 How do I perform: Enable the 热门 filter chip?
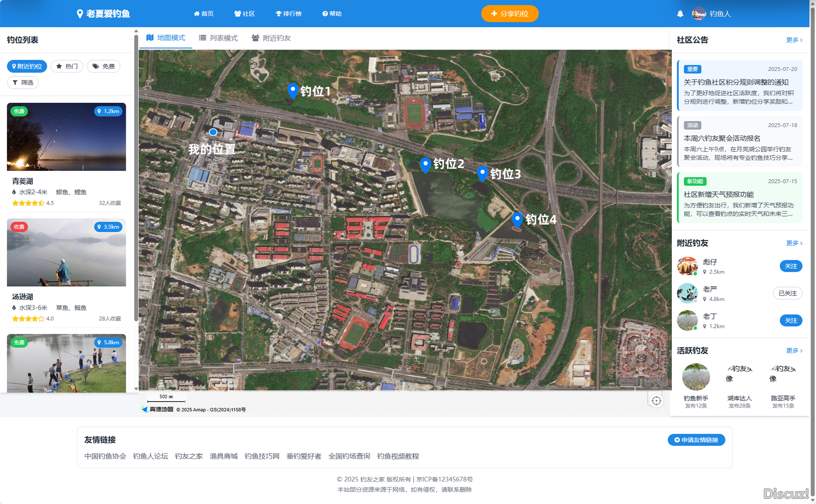click(67, 66)
